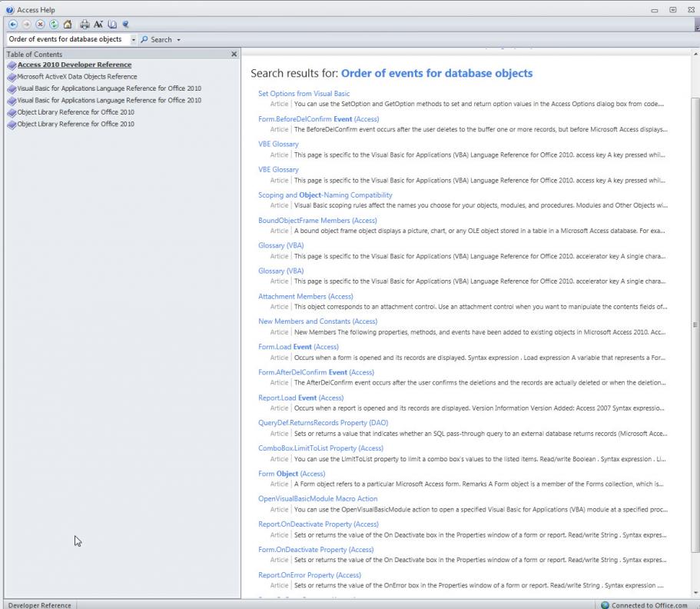Minimize the Access Help window
The image size is (700, 609).
[x=655, y=10]
